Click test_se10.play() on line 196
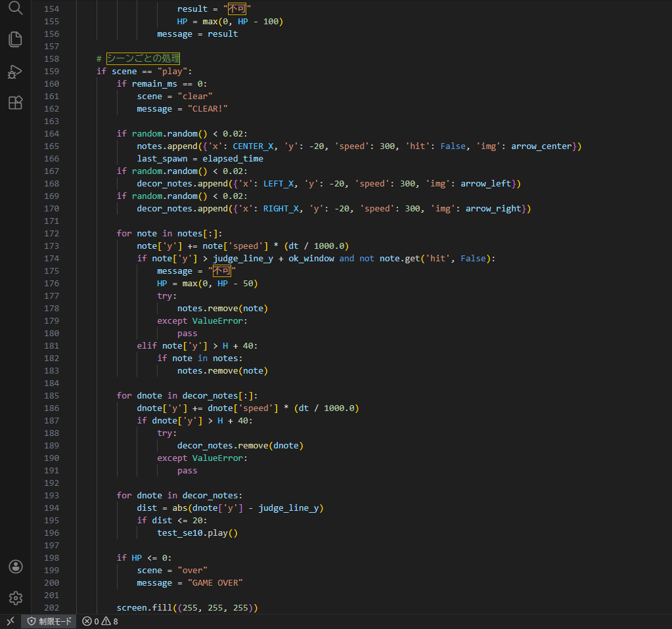The width and height of the screenshot is (672, 629). (197, 532)
